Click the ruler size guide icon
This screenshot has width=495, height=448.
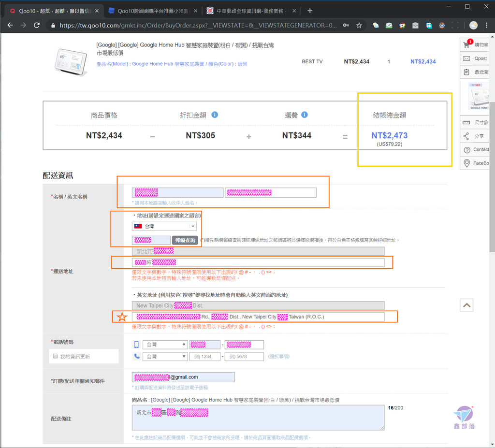pyautogui.click(x=466, y=122)
